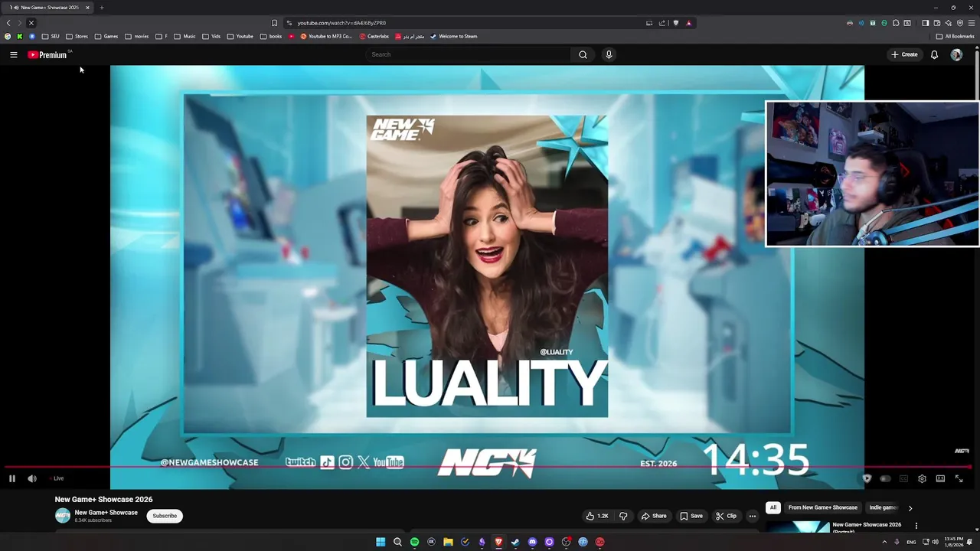This screenshot has height=551, width=980.
Task: Jump to Live indicator
Action: [x=57, y=478]
